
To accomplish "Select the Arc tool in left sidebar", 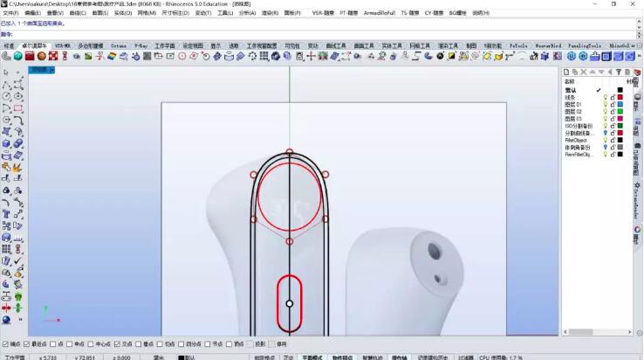I will (6, 108).
